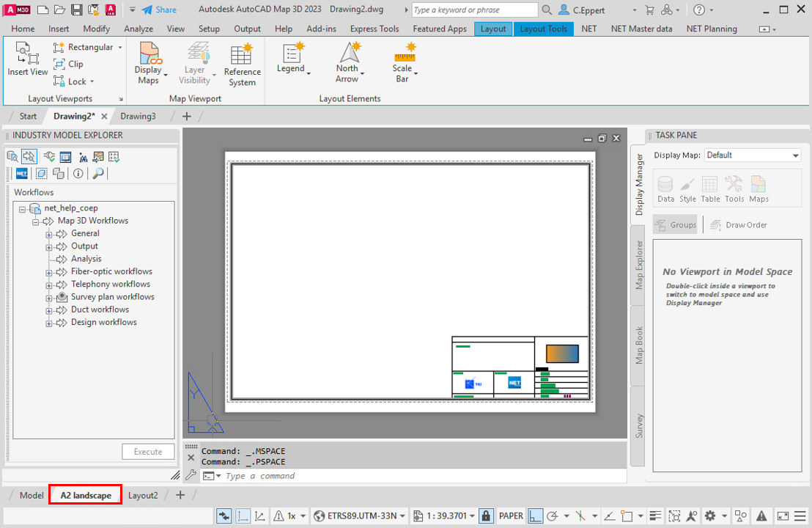Toggle polar tracking icon in status bar
This screenshot has width=812, height=528.
pyautogui.click(x=553, y=516)
